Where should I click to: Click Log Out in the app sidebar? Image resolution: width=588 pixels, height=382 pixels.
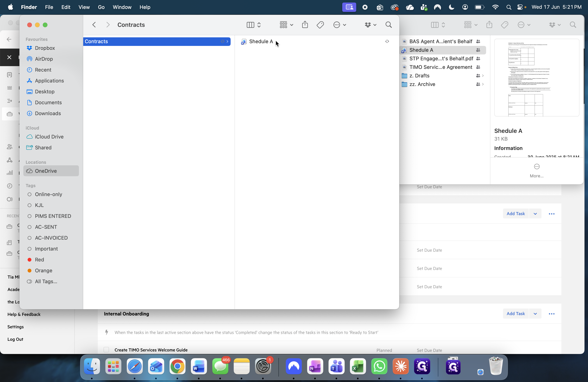click(15, 339)
